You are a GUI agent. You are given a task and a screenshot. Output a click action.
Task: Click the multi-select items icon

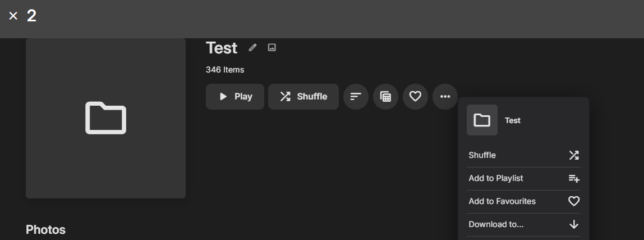click(x=385, y=97)
